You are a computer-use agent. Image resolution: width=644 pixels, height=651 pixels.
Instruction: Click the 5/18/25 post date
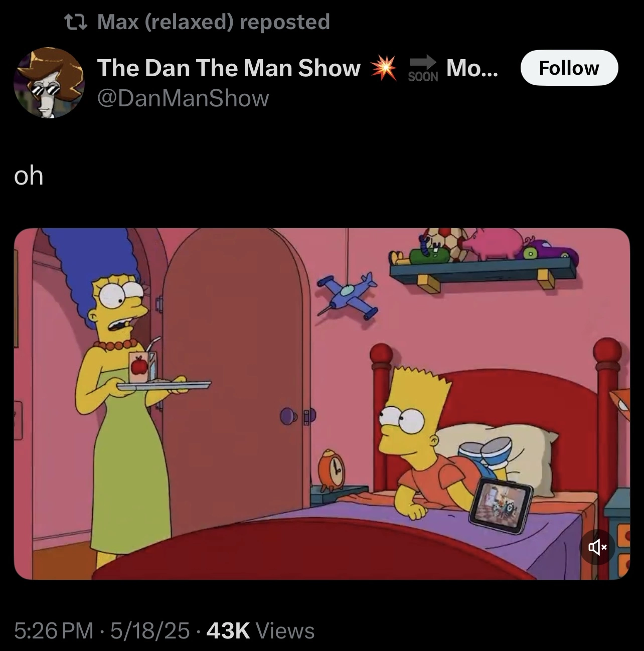[x=149, y=631]
